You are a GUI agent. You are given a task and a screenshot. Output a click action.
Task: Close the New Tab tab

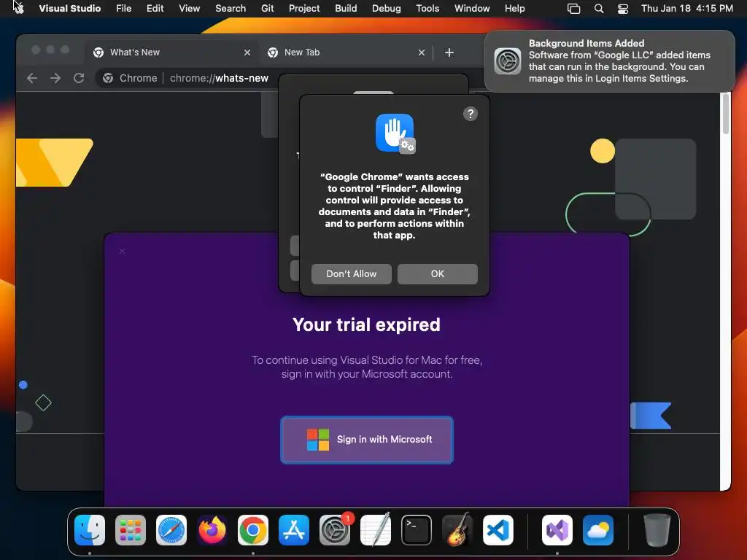(x=421, y=52)
